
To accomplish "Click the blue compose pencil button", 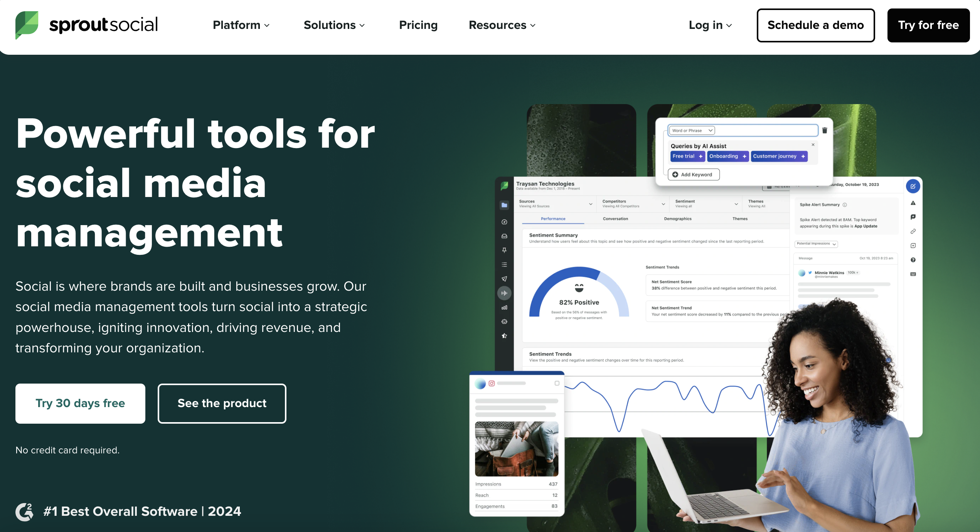I will click(913, 186).
